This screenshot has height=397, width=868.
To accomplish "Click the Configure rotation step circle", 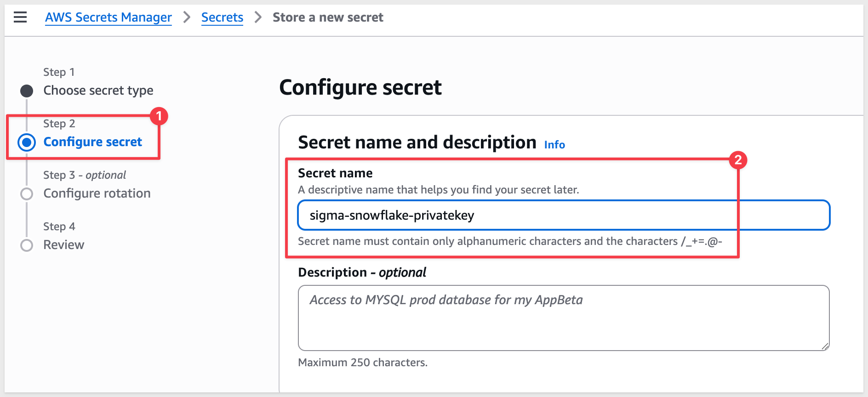I will [27, 194].
